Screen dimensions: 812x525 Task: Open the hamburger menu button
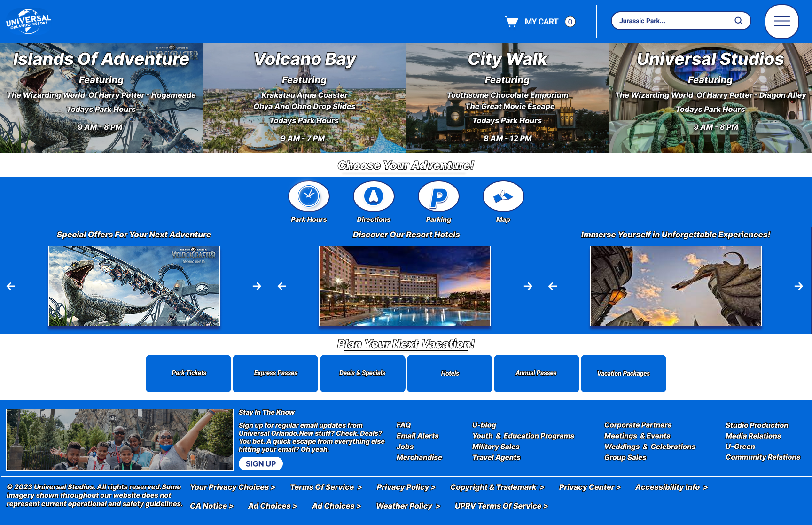(x=781, y=21)
